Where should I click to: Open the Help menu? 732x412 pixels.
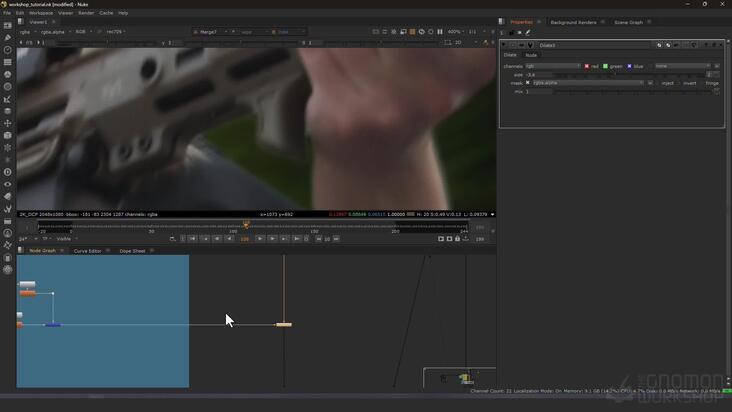point(123,13)
